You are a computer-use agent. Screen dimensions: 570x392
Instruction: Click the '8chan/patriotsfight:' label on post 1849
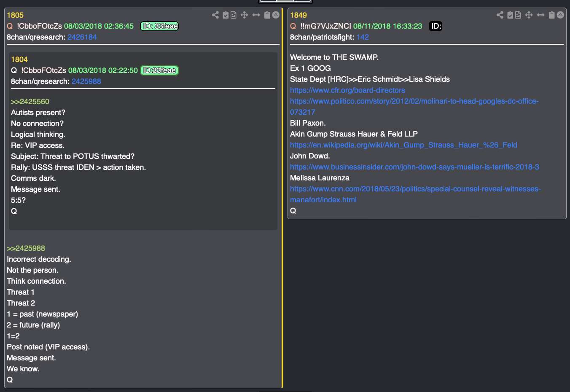[322, 37]
